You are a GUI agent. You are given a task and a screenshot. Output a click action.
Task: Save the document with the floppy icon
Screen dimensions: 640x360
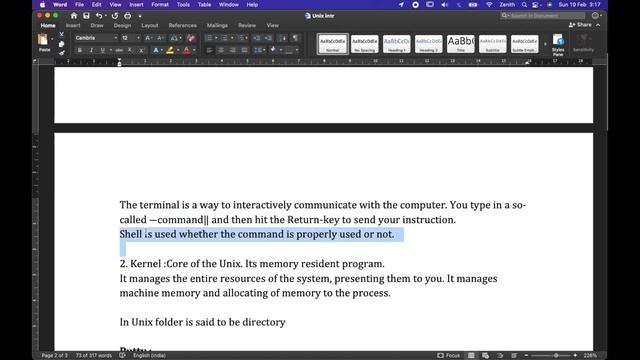coord(87,16)
